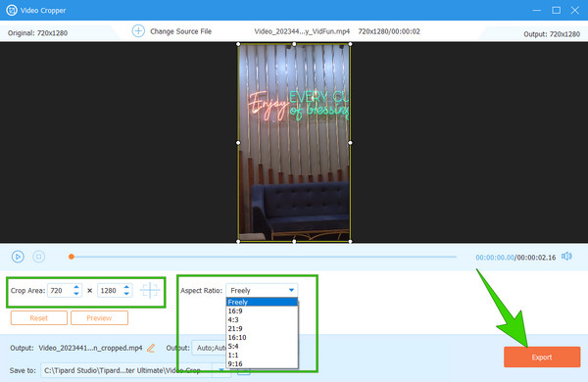
Task: Increase crop height with up arrow
Action: click(x=126, y=287)
